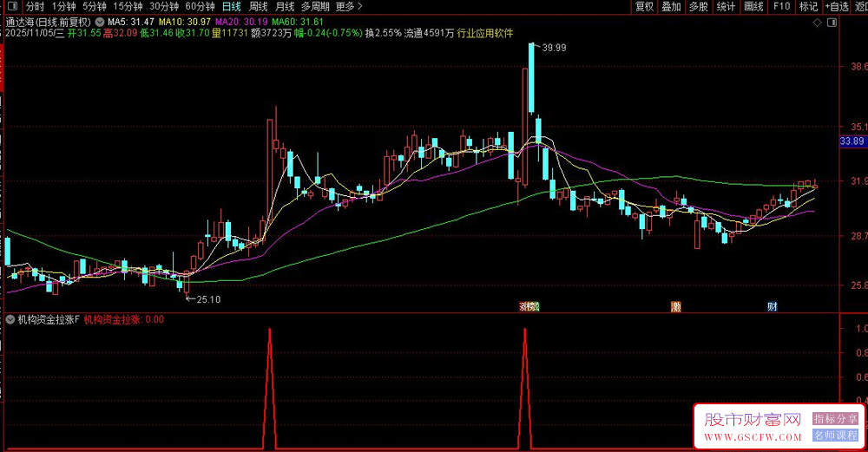Image resolution: width=868 pixels, height=452 pixels.
Task: Click the MA20: 30.19 label
Action: pos(241,23)
